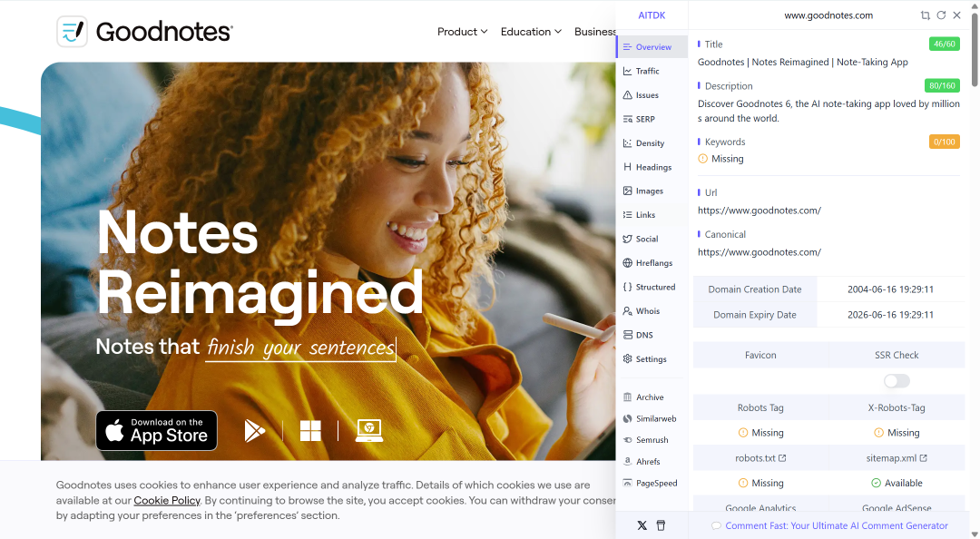
Task: Open the Whois section
Action: (x=652, y=310)
